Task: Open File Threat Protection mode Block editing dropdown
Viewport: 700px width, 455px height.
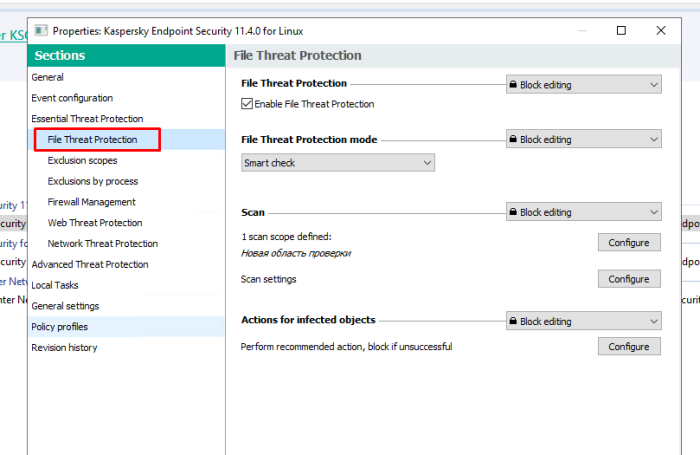Action: tap(583, 139)
